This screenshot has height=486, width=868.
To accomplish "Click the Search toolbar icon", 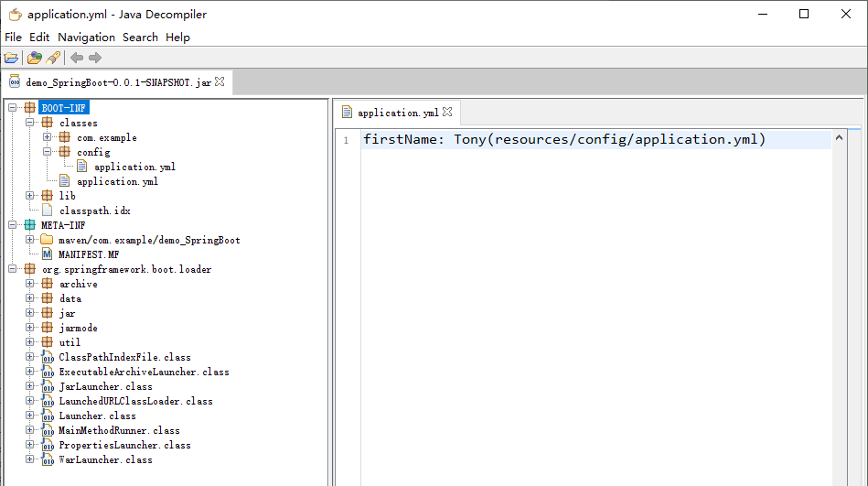I will (53, 58).
